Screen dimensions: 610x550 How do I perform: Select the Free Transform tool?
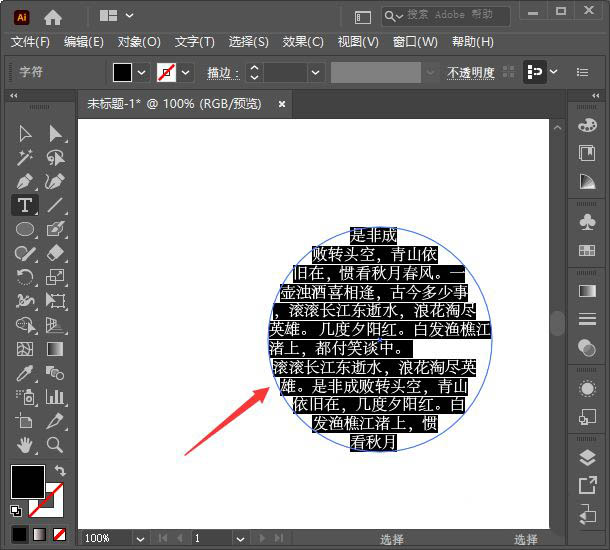(56, 301)
